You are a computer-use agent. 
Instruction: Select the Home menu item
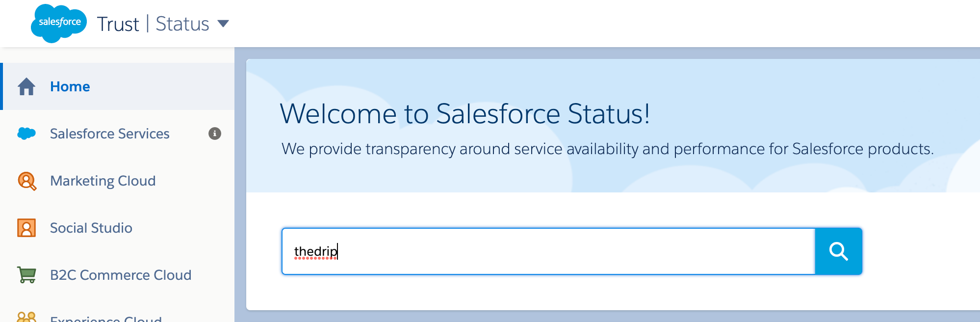click(117, 86)
